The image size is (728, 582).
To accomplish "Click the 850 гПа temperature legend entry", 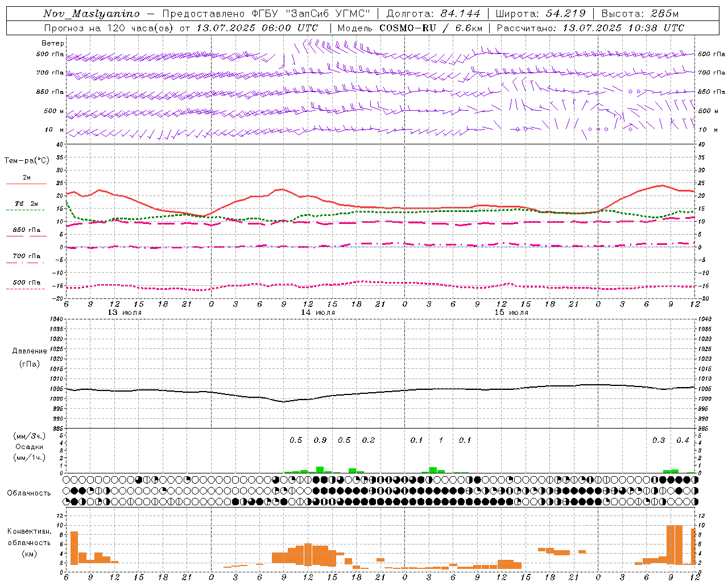I will pyautogui.click(x=27, y=230).
